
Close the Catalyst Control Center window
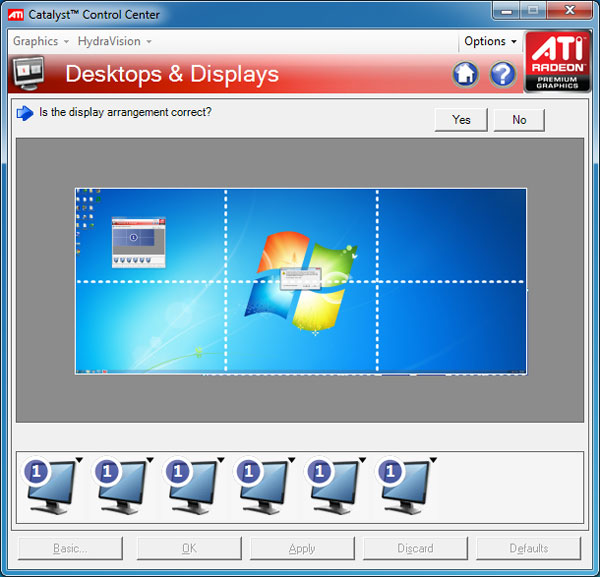tap(570, 10)
